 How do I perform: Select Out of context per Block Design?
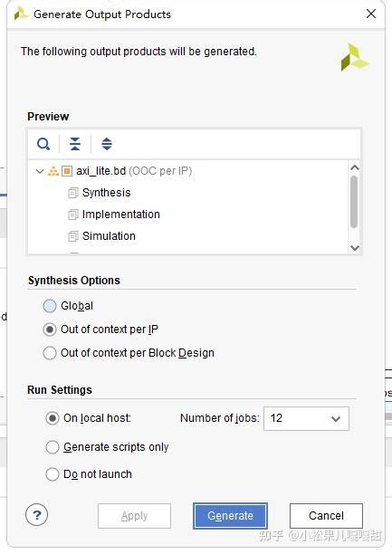[50, 353]
